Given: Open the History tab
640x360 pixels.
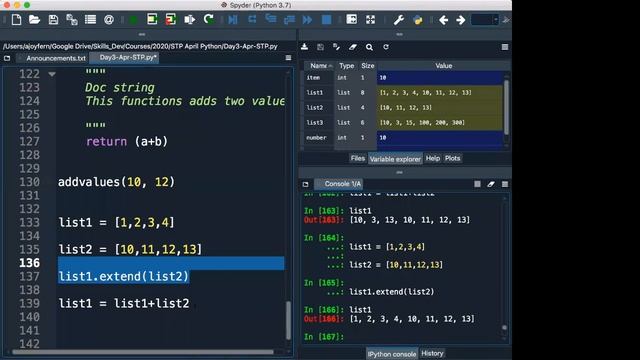Looking at the screenshot, I should (432, 353).
